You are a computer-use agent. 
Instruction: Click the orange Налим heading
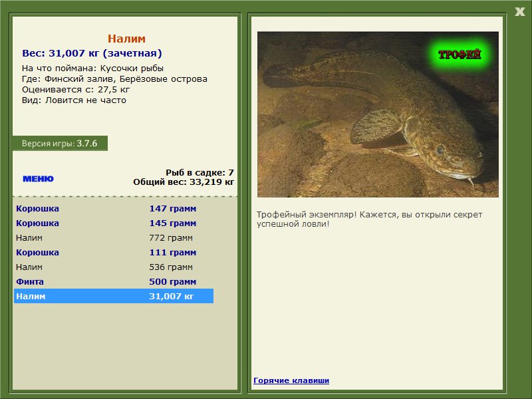tap(126, 39)
